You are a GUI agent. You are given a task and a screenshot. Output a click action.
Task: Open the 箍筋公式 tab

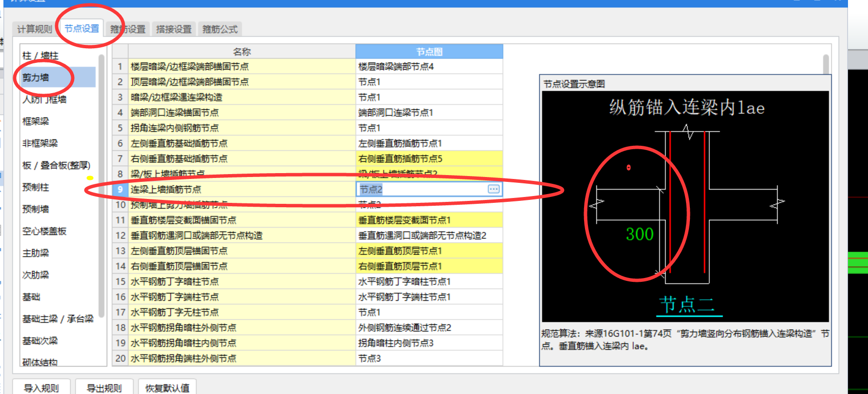220,29
